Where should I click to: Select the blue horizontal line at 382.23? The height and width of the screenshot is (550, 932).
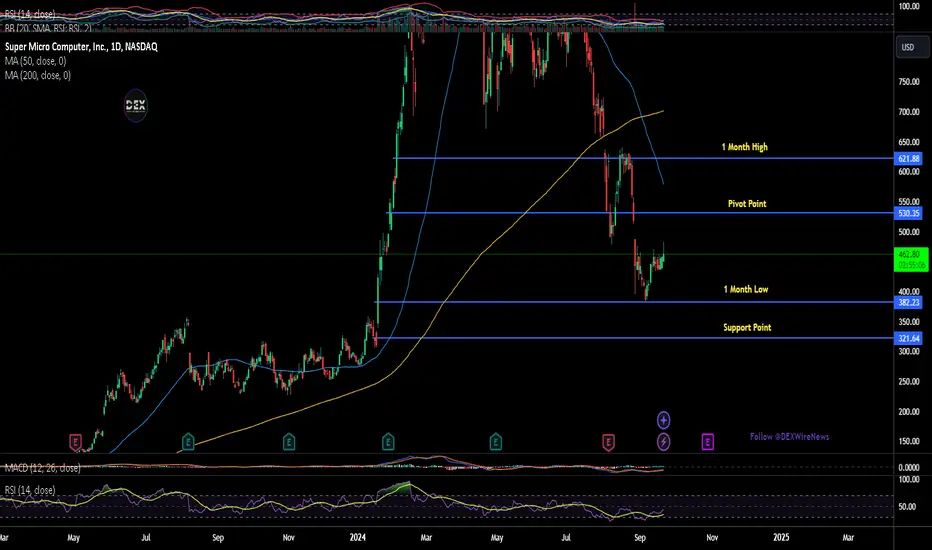tap(634, 302)
